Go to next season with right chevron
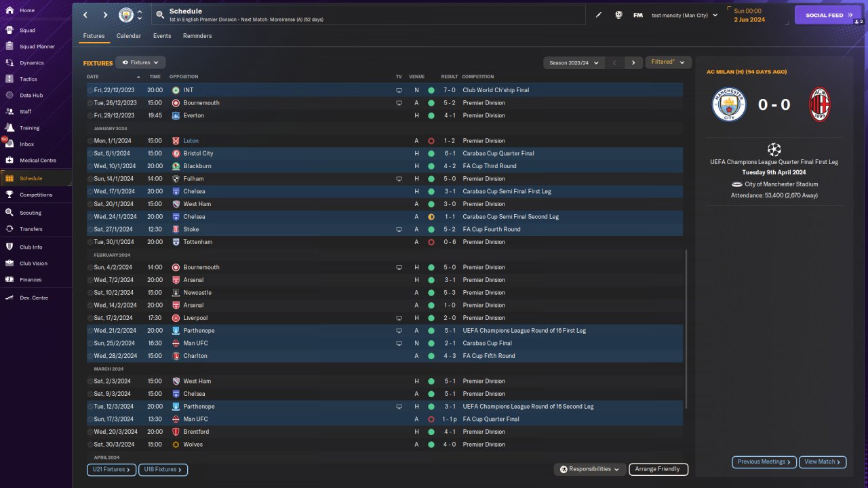This screenshot has width=868, height=488. click(633, 62)
